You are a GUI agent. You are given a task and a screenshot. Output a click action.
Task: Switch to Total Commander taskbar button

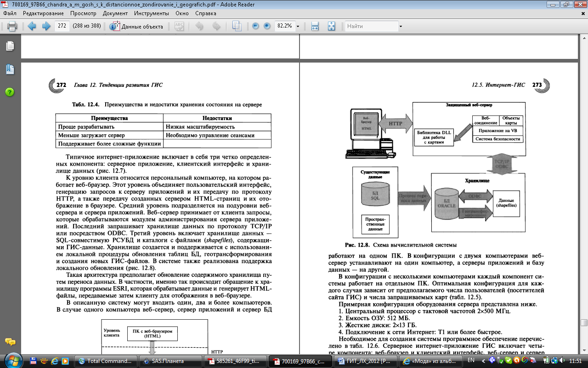(x=106, y=361)
